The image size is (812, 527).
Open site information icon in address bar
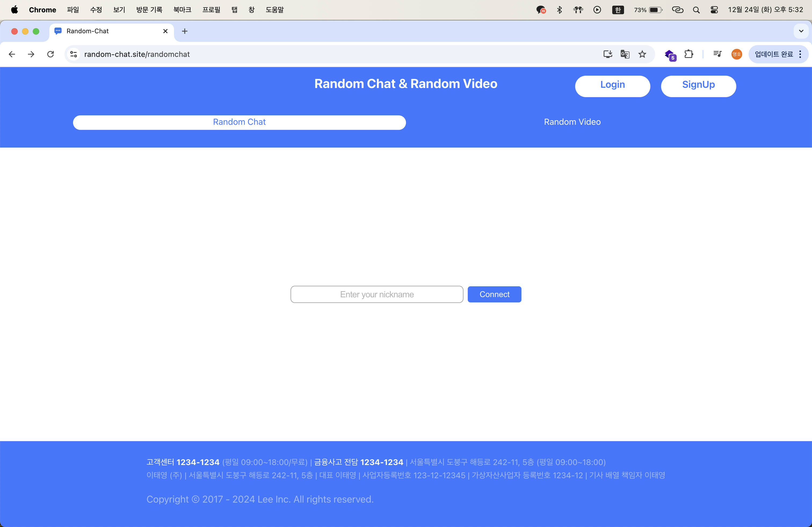[x=74, y=54]
